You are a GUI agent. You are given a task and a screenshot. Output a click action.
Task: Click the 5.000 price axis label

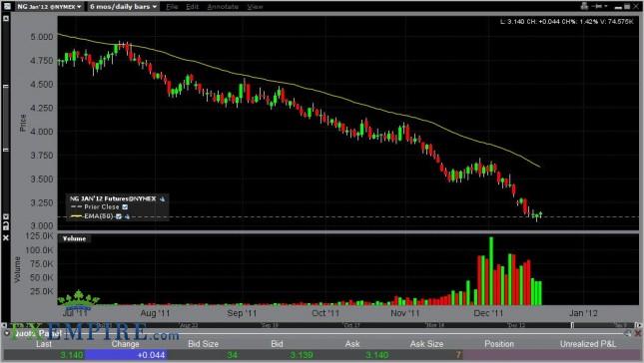42,37
